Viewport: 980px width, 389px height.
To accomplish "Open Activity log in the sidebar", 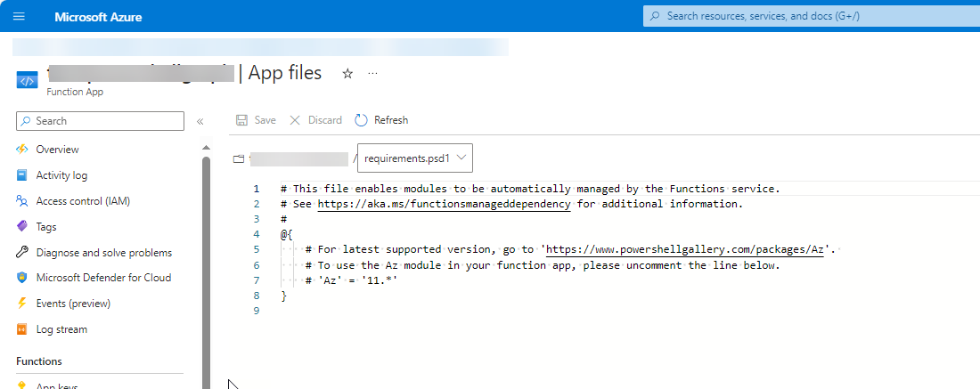I will pos(61,175).
